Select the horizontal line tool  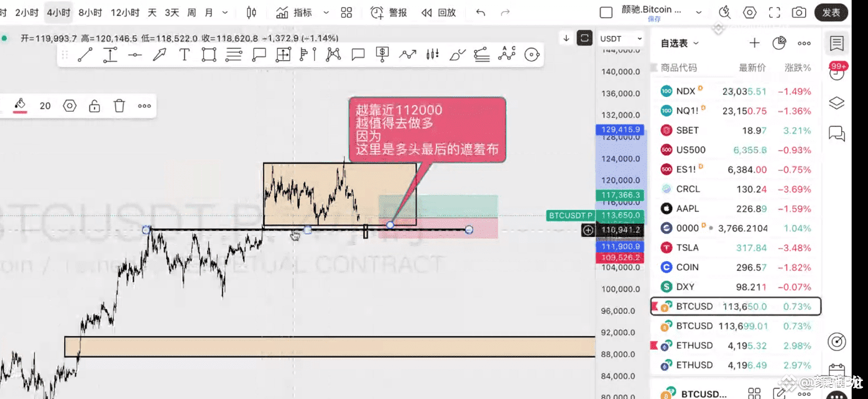click(134, 55)
